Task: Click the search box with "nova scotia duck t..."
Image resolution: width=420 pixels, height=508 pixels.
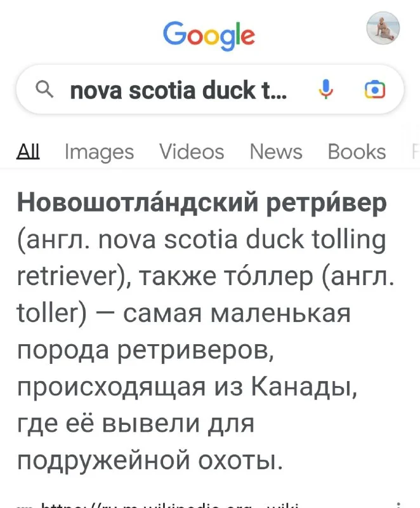Action: click(x=178, y=91)
